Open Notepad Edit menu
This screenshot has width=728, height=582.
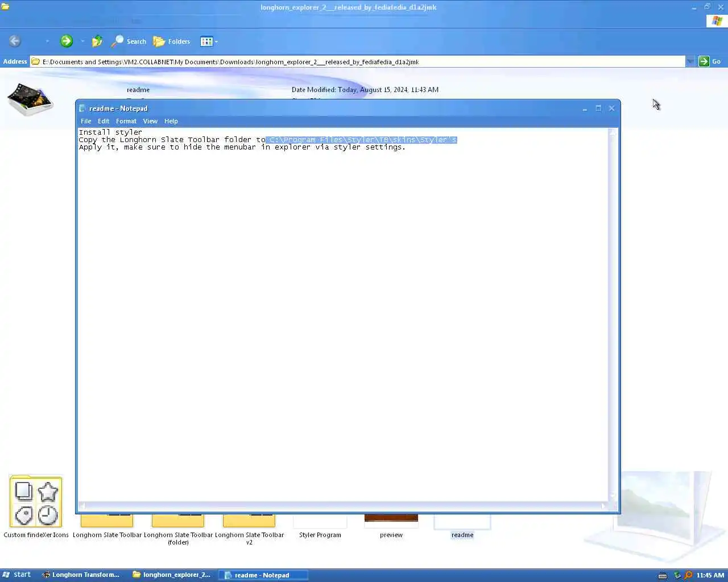104,121
